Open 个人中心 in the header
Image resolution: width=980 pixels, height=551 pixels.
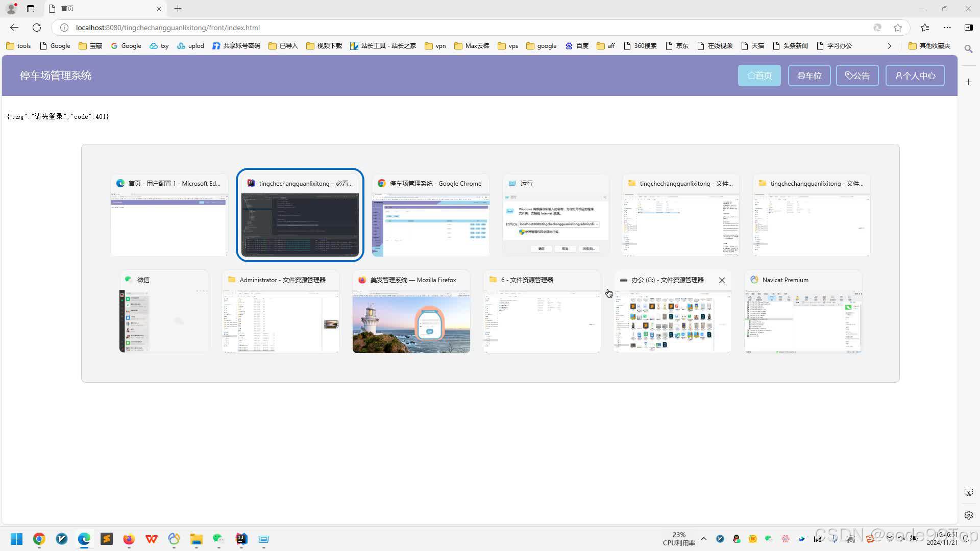[x=915, y=76]
